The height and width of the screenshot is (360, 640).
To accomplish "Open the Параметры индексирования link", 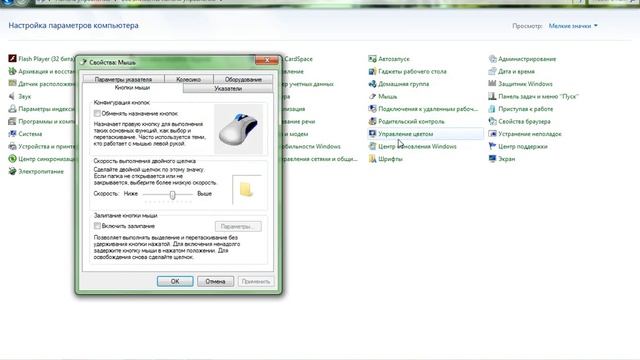I will click(47, 109).
